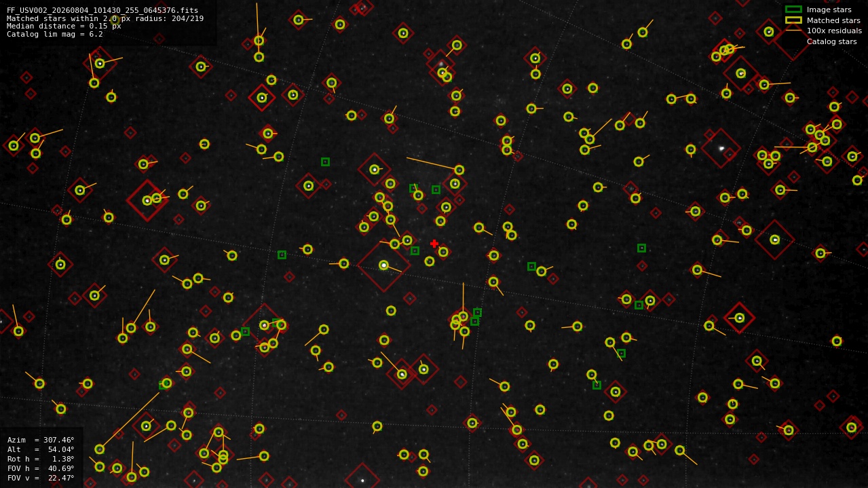The width and height of the screenshot is (868, 488).
Task: Click the green Image stars legend swatch
Action: coord(793,10)
